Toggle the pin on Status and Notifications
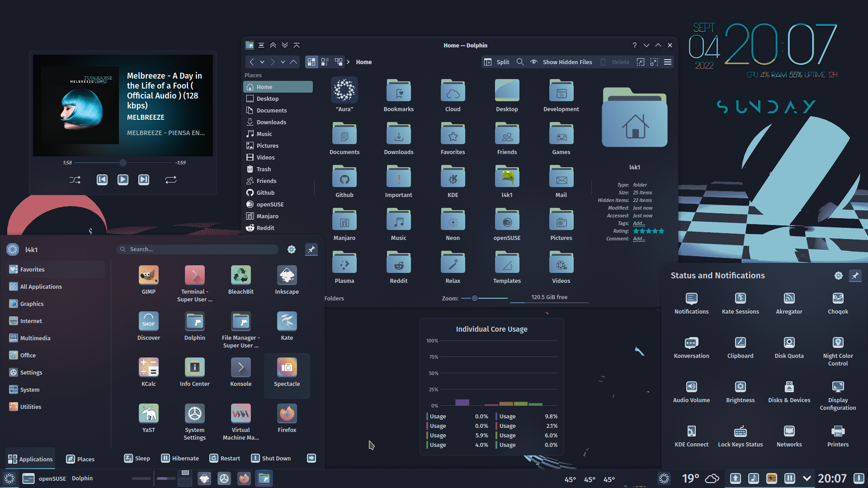Viewport: 868px width, 488px height. tap(855, 276)
